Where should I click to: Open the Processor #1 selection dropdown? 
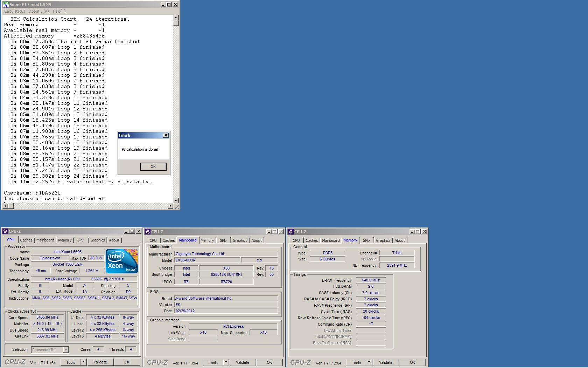point(65,350)
